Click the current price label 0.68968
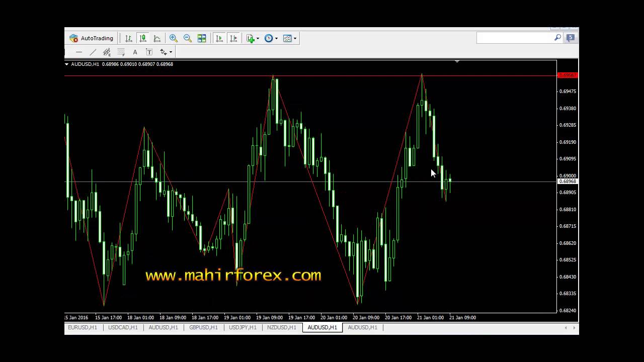This screenshot has height=362, width=644. click(x=568, y=182)
